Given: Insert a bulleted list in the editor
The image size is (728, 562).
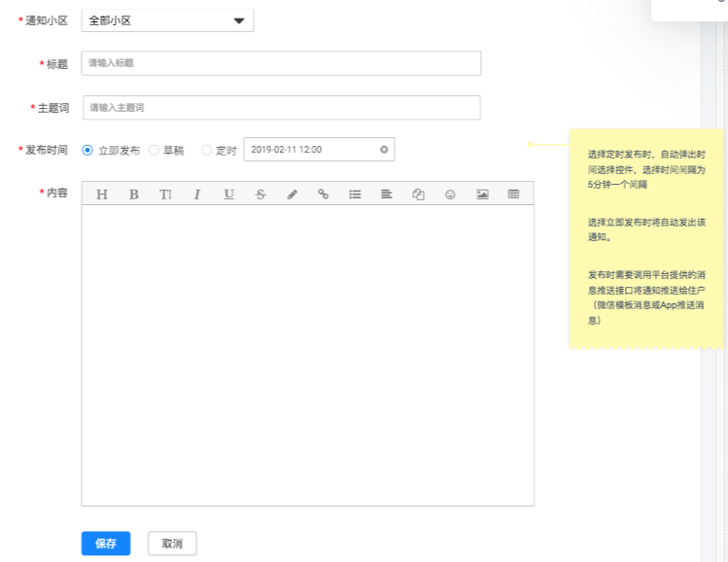Looking at the screenshot, I should click(x=355, y=194).
